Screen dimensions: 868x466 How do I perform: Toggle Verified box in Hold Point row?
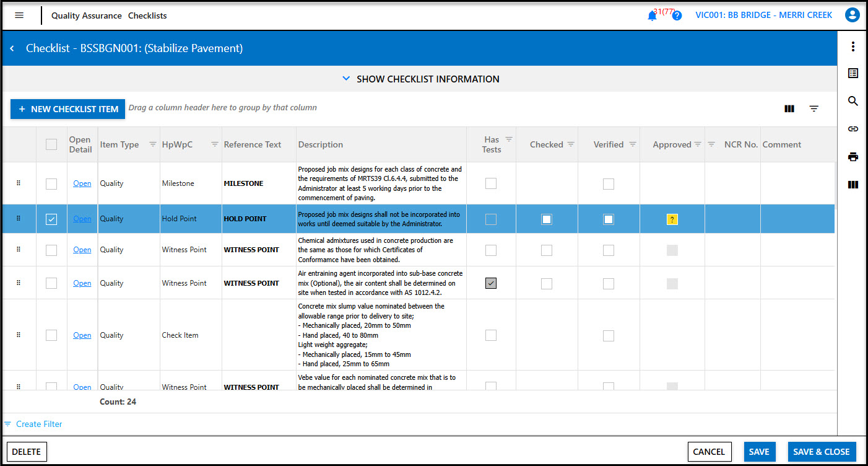click(609, 219)
